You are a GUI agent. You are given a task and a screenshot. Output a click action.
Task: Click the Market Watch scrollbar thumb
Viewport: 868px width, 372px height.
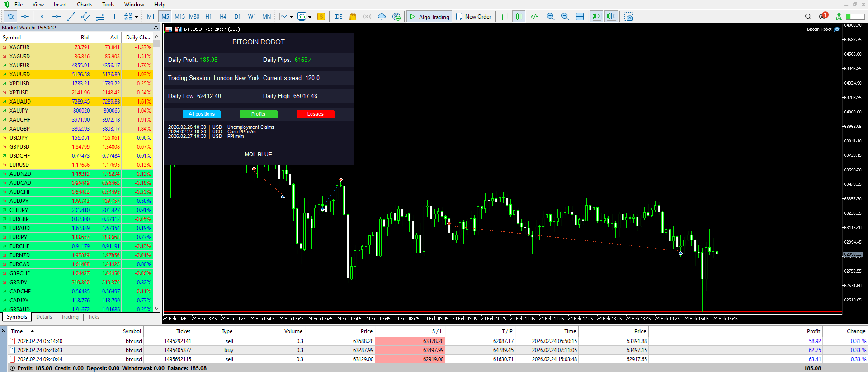[156, 44]
